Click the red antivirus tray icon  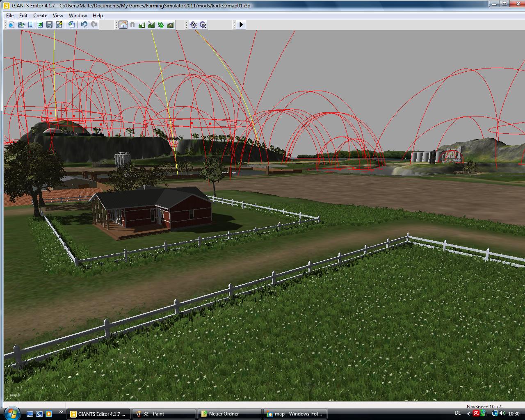point(476,413)
